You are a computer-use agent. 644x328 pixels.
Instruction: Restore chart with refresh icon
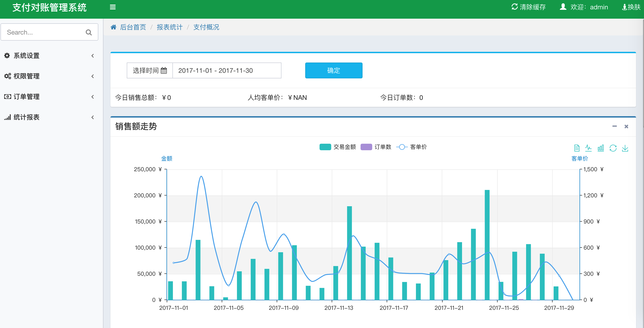613,148
